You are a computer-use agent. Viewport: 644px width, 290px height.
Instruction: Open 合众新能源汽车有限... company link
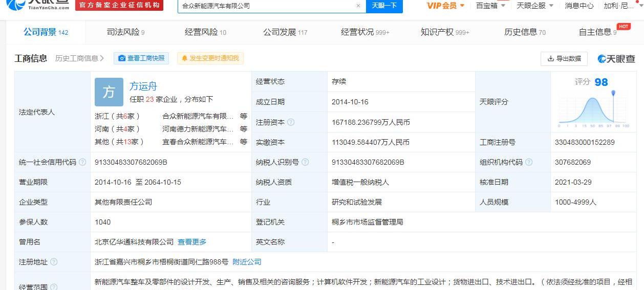click(198, 116)
